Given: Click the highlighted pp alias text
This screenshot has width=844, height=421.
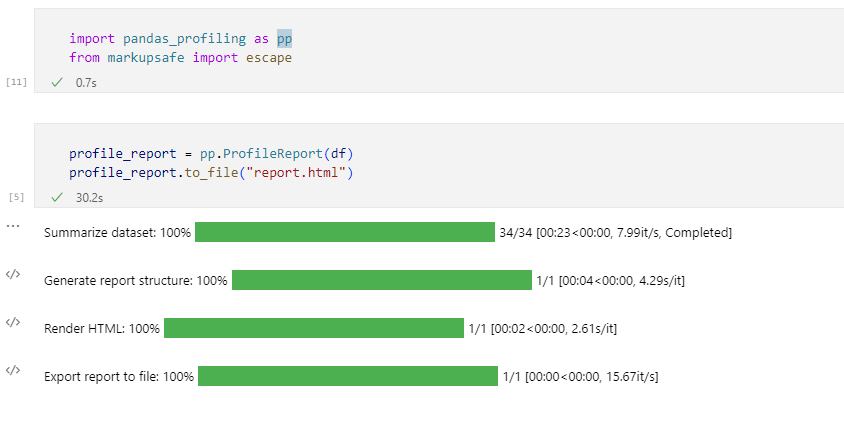Looking at the screenshot, I should click(285, 38).
